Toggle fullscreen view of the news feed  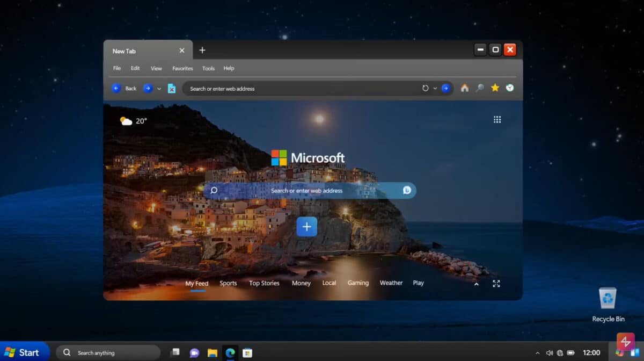pos(497,283)
